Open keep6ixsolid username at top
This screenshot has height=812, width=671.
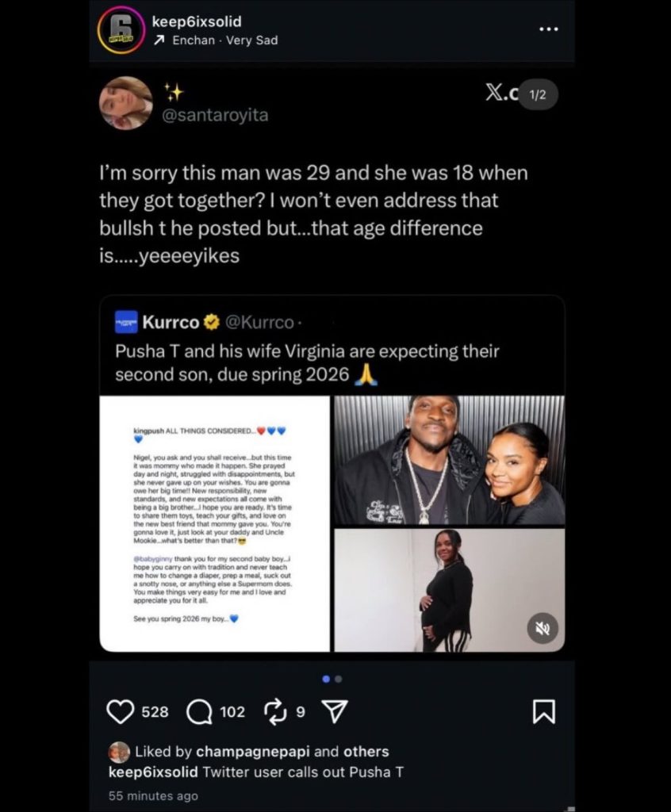coord(197,21)
